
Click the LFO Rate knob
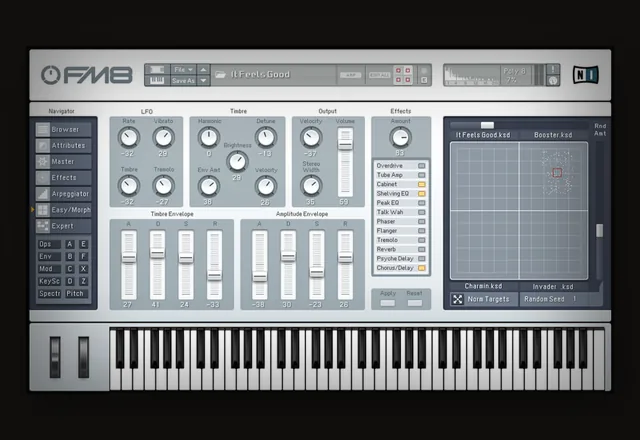[x=129, y=138]
